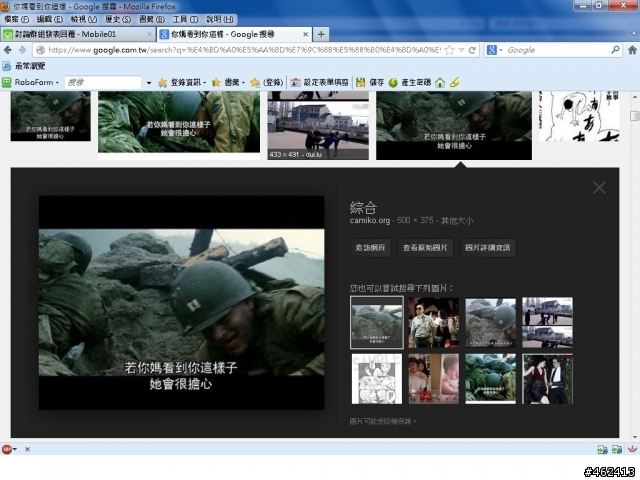Open the 編輯 menu
The image size is (640, 480).
50,19
